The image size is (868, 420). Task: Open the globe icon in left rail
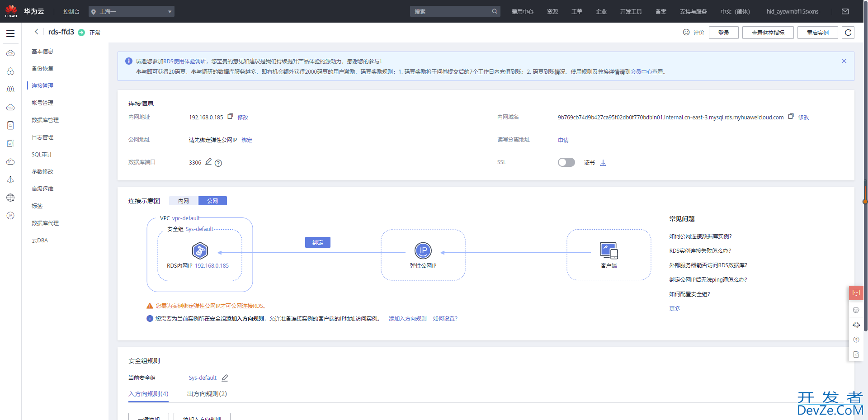pyautogui.click(x=10, y=198)
